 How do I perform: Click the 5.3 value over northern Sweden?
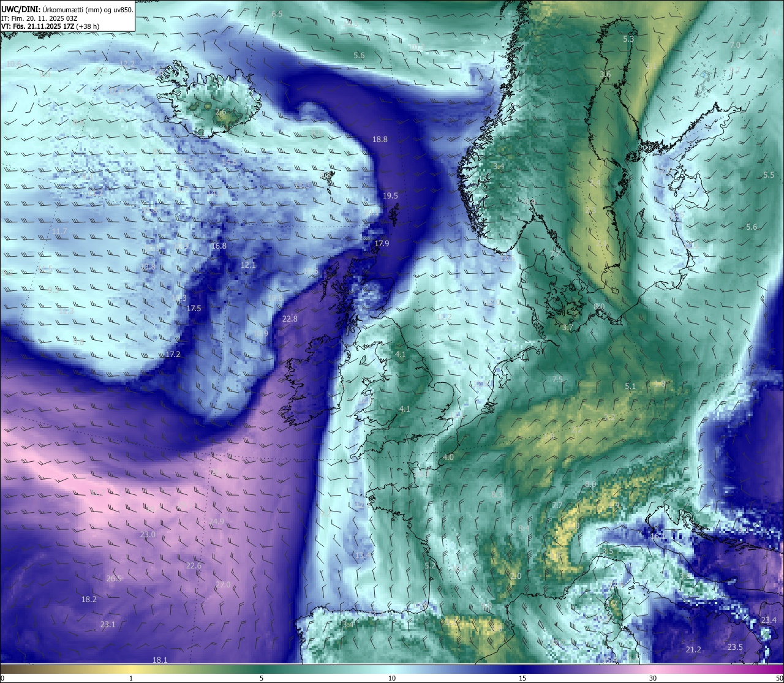coord(628,39)
